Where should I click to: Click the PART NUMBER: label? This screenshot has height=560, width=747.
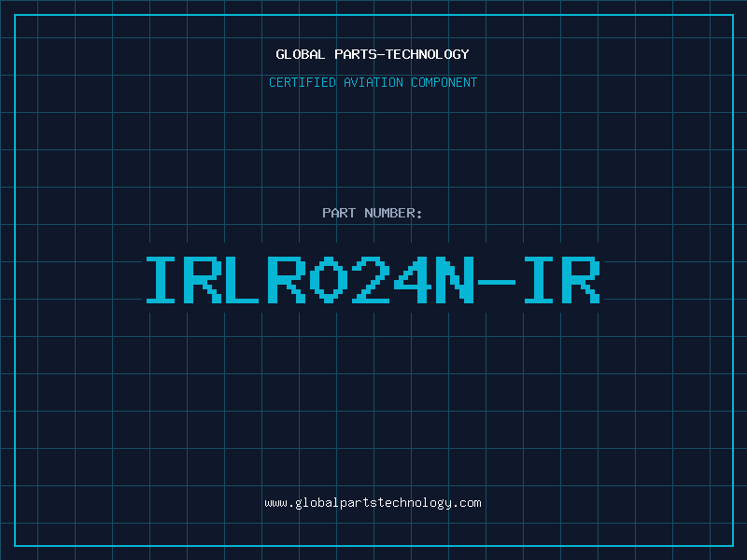(x=372, y=213)
